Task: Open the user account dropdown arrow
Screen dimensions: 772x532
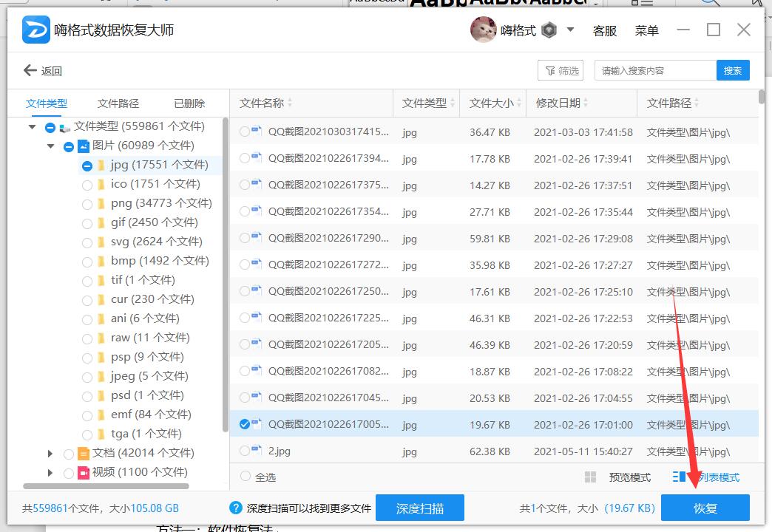Action: [x=570, y=30]
